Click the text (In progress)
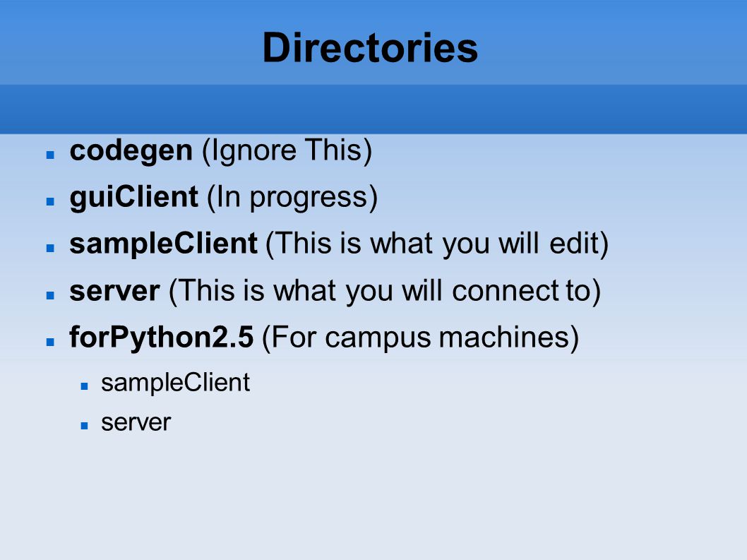 tap(292, 198)
